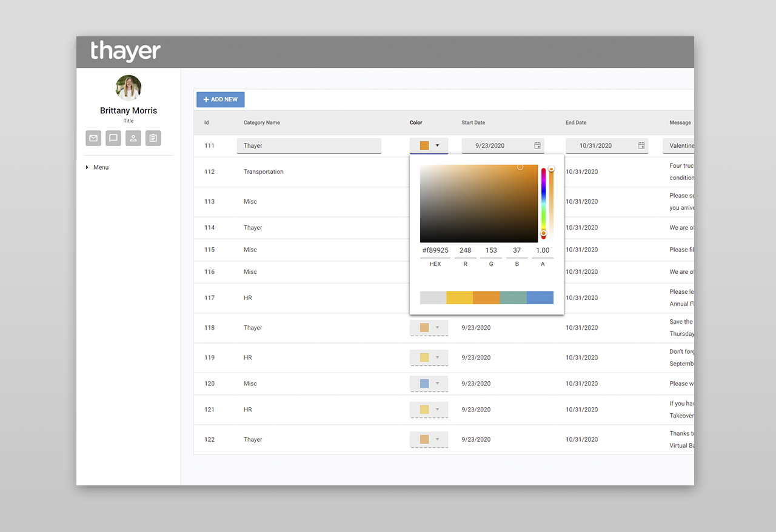Click the person profile icon in sidebar
The width and height of the screenshot is (776, 532).
pyautogui.click(x=133, y=138)
